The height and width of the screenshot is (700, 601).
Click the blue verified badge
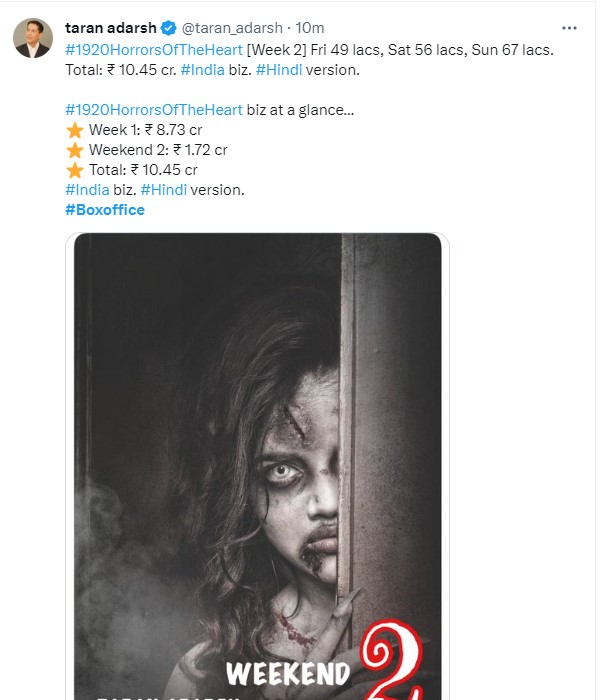168,28
